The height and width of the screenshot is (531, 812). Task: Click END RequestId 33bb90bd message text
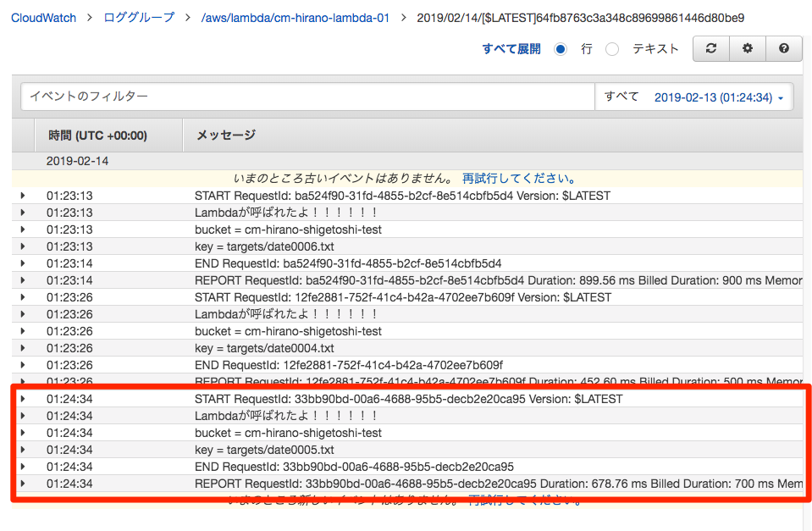(354, 467)
